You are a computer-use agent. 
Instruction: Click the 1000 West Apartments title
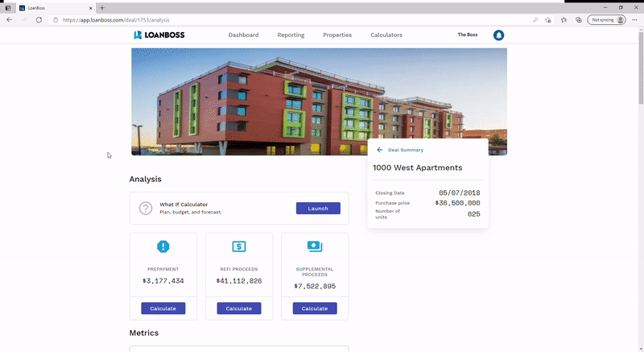click(417, 168)
